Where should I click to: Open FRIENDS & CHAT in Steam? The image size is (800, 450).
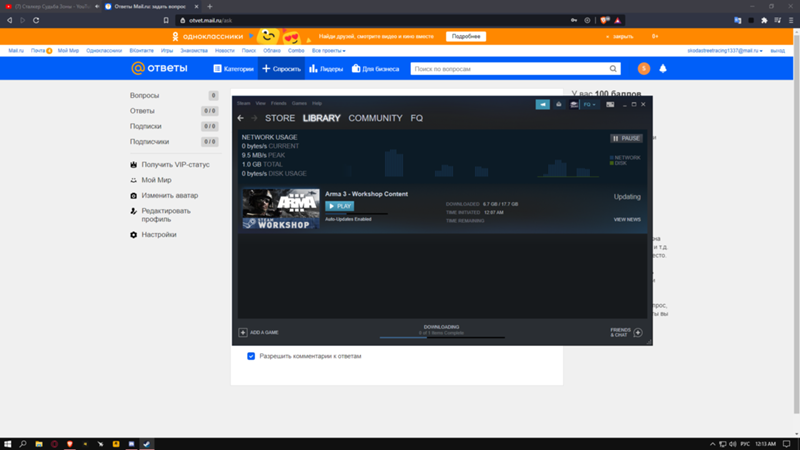coord(626,333)
